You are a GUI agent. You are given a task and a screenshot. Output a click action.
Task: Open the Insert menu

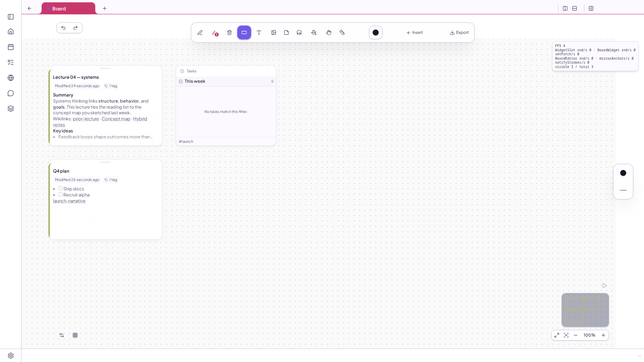pyautogui.click(x=415, y=33)
